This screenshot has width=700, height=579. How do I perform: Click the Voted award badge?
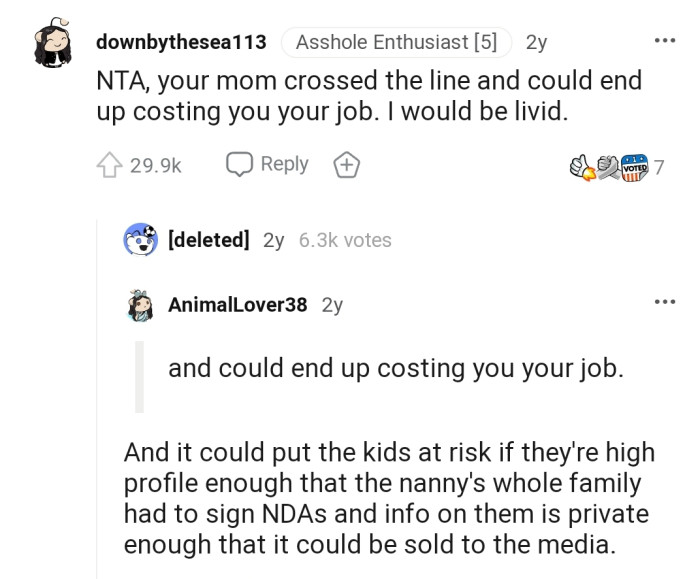(x=634, y=166)
